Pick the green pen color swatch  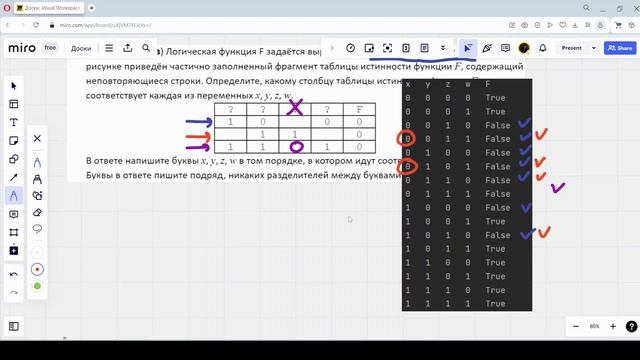(x=37, y=286)
